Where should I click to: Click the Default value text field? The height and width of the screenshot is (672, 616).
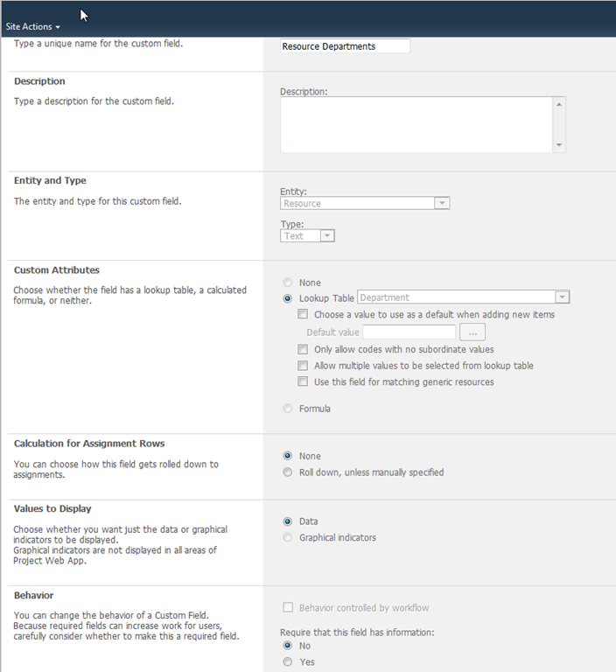pos(409,332)
